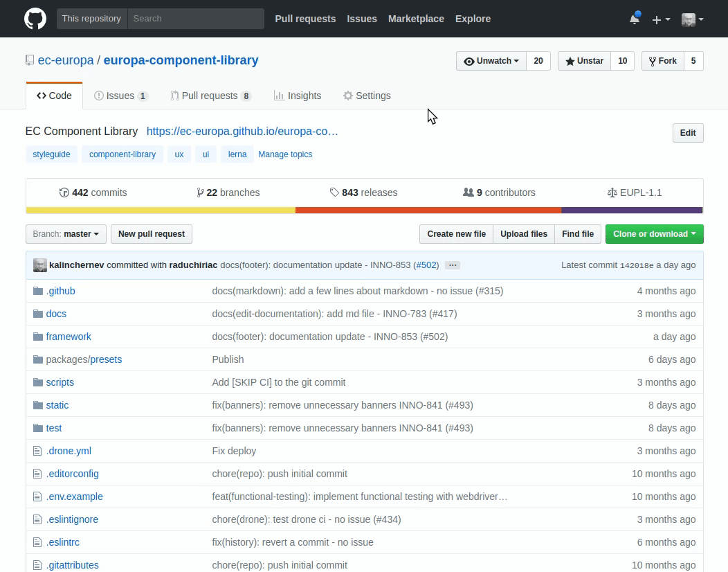Open the Branch: master dropdown
The width and height of the screenshot is (728, 572).
pos(66,234)
